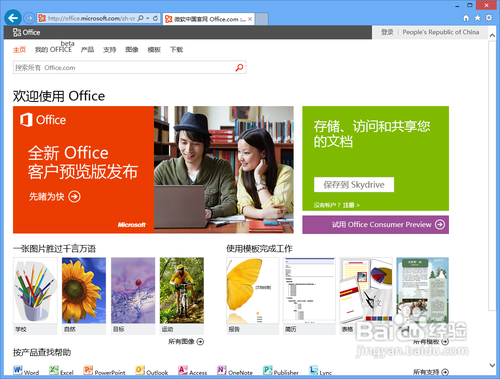This screenshot has height=379, width=500.
Task: Click the 所有模板 link
Action: coord(431,342)
